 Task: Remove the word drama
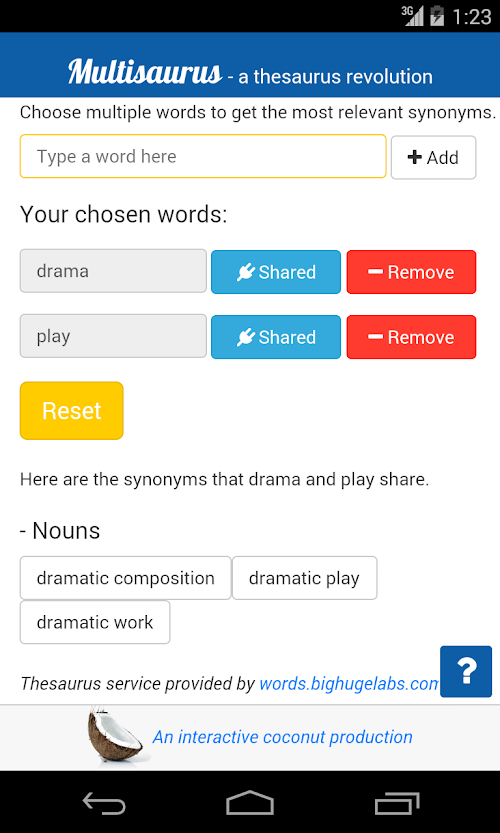[x=411, y=272]
